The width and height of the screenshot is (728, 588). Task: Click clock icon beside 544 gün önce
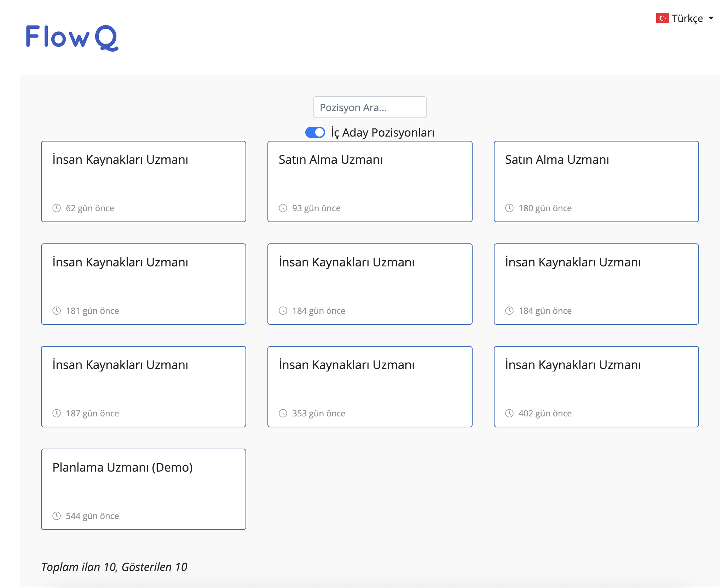pos(57,516)
